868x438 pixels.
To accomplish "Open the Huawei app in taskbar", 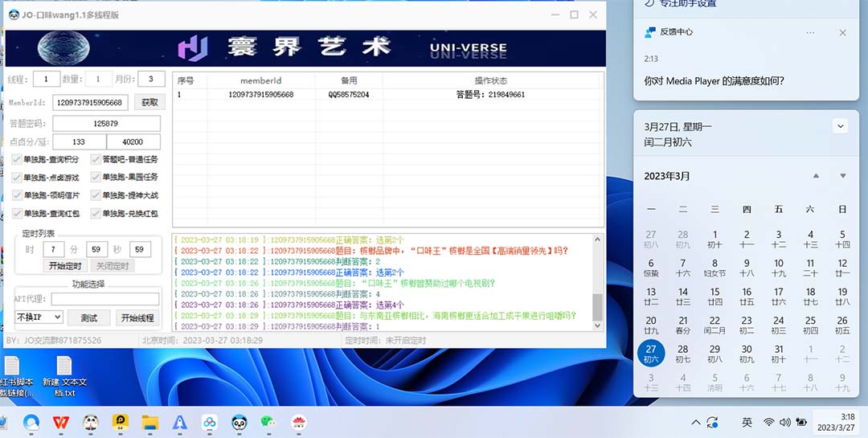I will (298, 422).
